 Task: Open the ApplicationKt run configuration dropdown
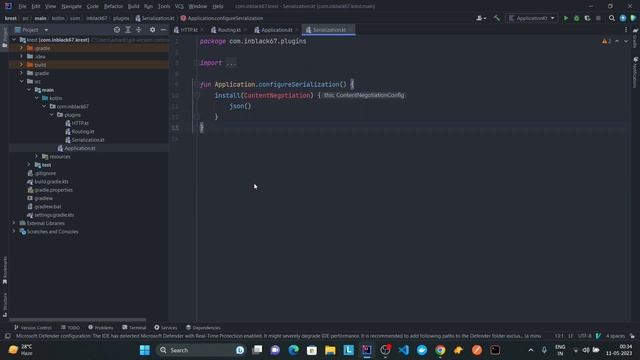532,18
